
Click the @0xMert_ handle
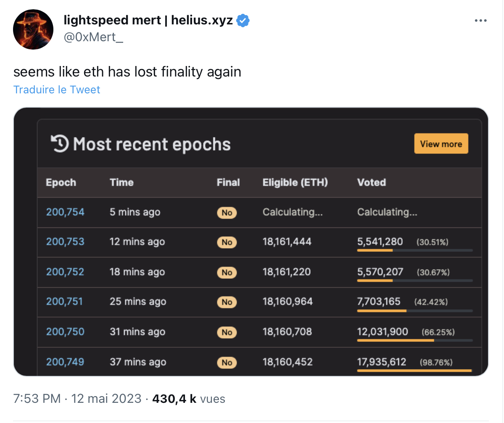93,37
